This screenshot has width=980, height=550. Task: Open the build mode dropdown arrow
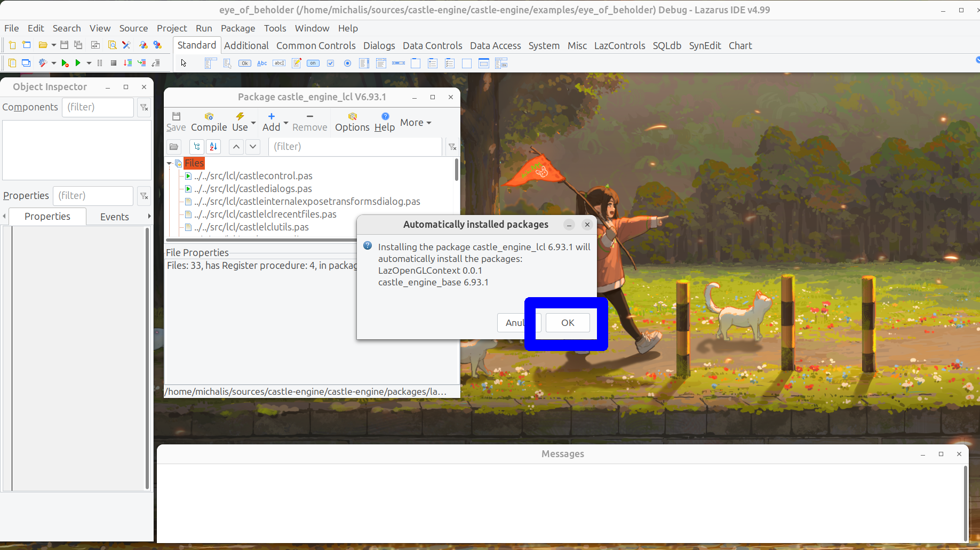[54, 63]
